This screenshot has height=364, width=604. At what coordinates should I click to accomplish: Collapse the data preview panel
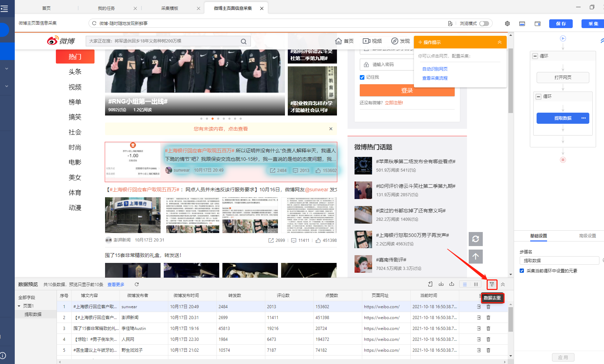coord(503,284)
